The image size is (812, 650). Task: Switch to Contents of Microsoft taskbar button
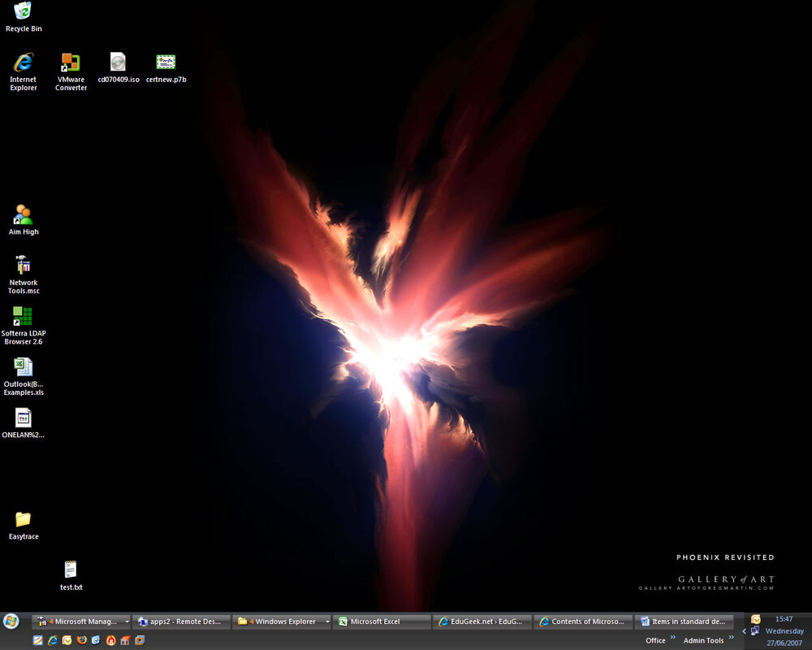point(582,622)
